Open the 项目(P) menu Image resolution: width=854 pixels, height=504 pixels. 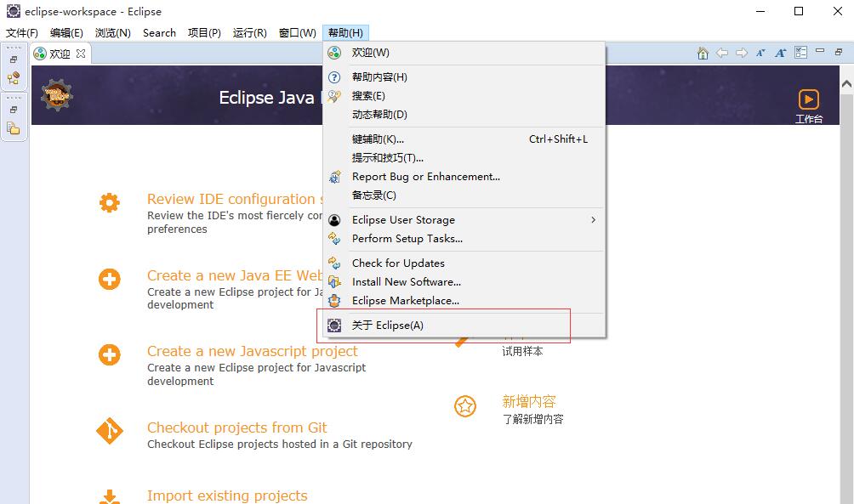point(204,32)
